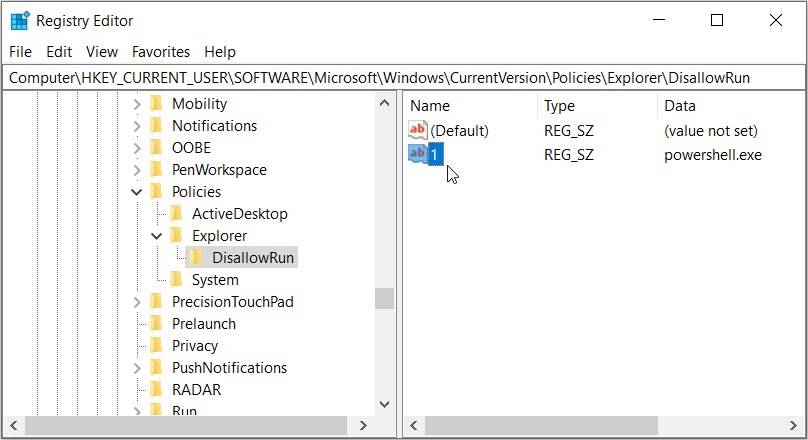This screenshot has width=808, height=440.
Task: Click the (Default) string value icon
Action: [418, 130]
